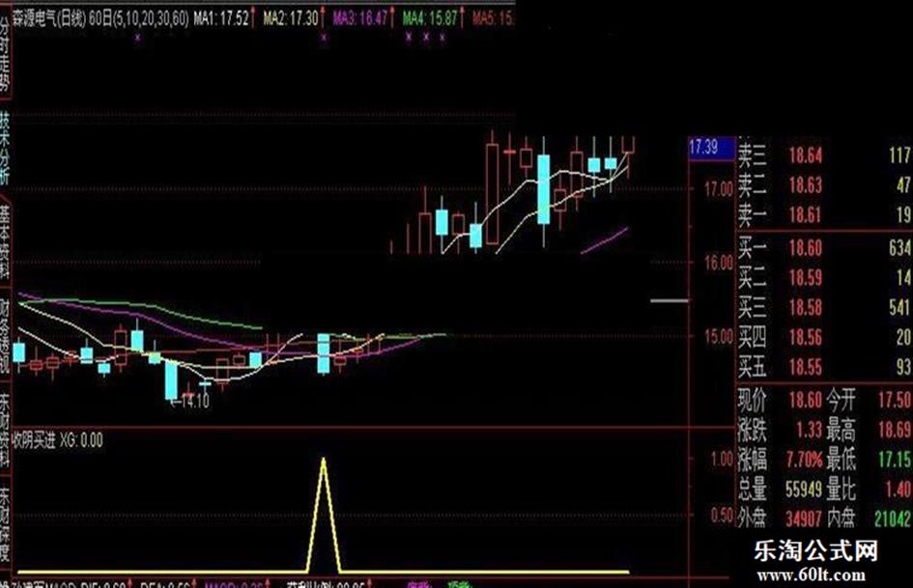
Task: Click the 买五 price 18.55
Action: (806, 367)
